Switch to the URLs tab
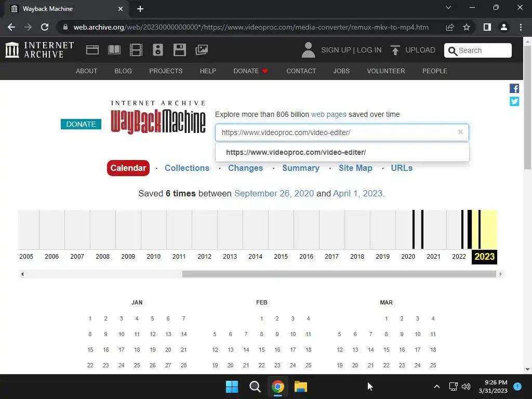Viewport: 532px width, 399px height. [x=402, y=168]
